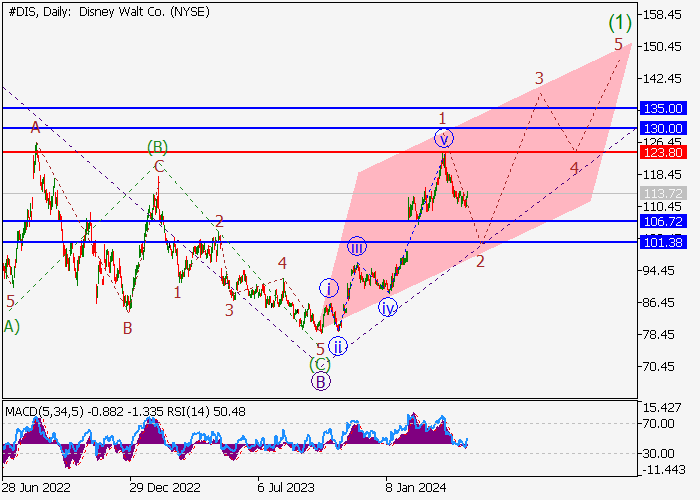This screenshot has width=700, height=500.
Task: Select wave label 5 above green (C)
Action: pyautogui.click(x=320, y=350)
